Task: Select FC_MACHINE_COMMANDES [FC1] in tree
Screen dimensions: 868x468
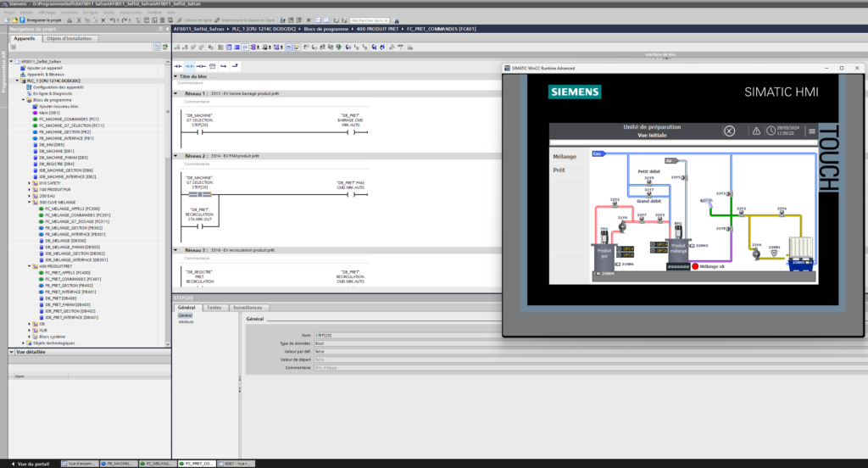Action: click(69, 119)
